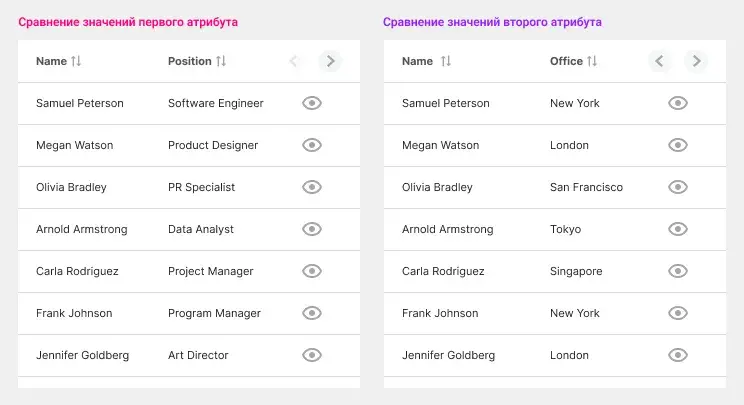Show next attribute in the Office table
744x405 pixels.
coord(696,61)
